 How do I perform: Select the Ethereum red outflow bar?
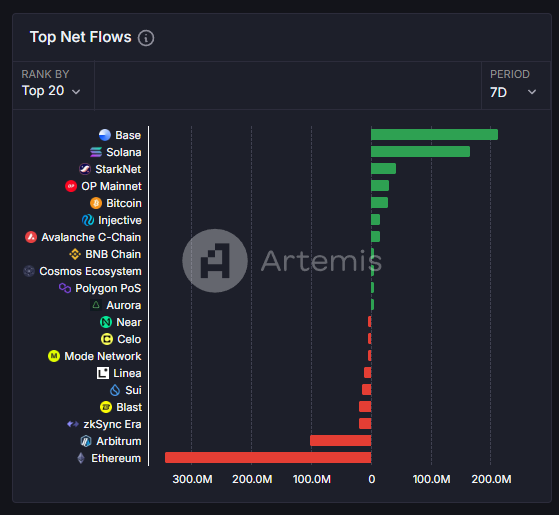coord(268,458)
